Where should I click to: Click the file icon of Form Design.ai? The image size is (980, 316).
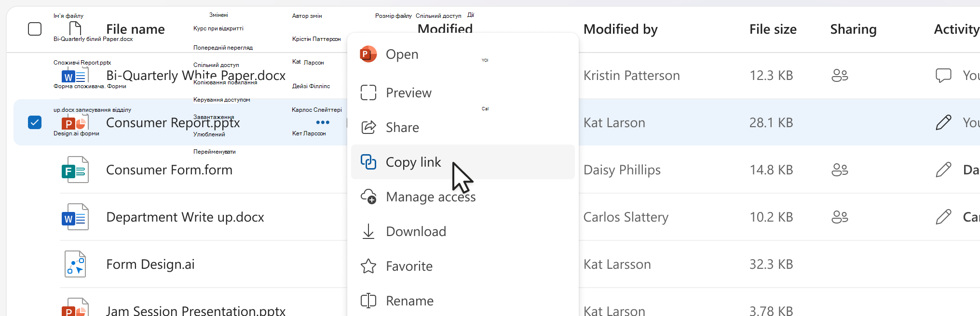75,264
